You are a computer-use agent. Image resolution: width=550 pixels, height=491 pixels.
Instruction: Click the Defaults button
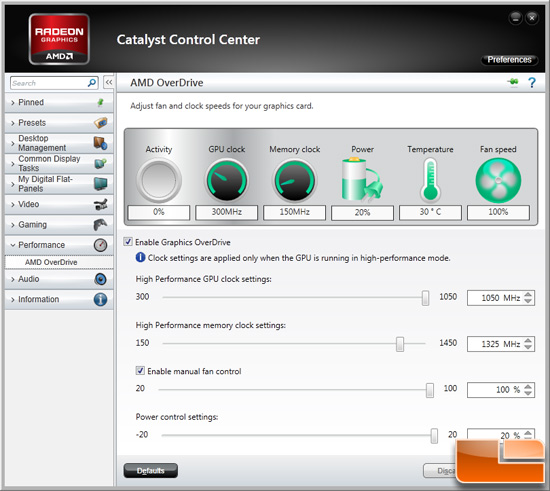click(x=150, y=471)
